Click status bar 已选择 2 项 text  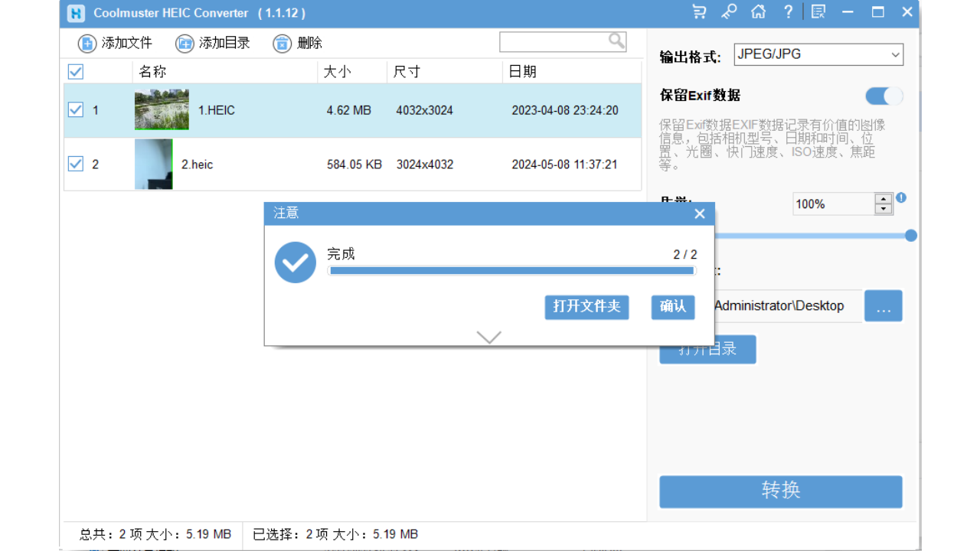pyautogui.click(x=335, y=534)
